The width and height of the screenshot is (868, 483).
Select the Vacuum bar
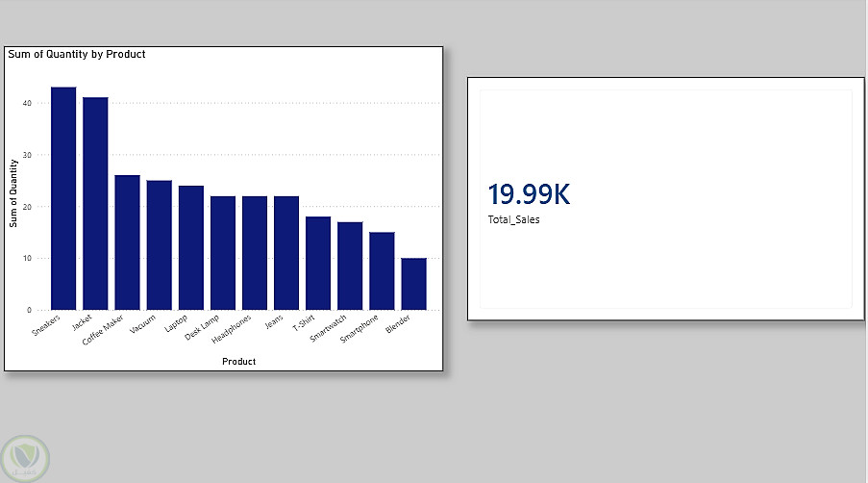(x=159, y=244)
